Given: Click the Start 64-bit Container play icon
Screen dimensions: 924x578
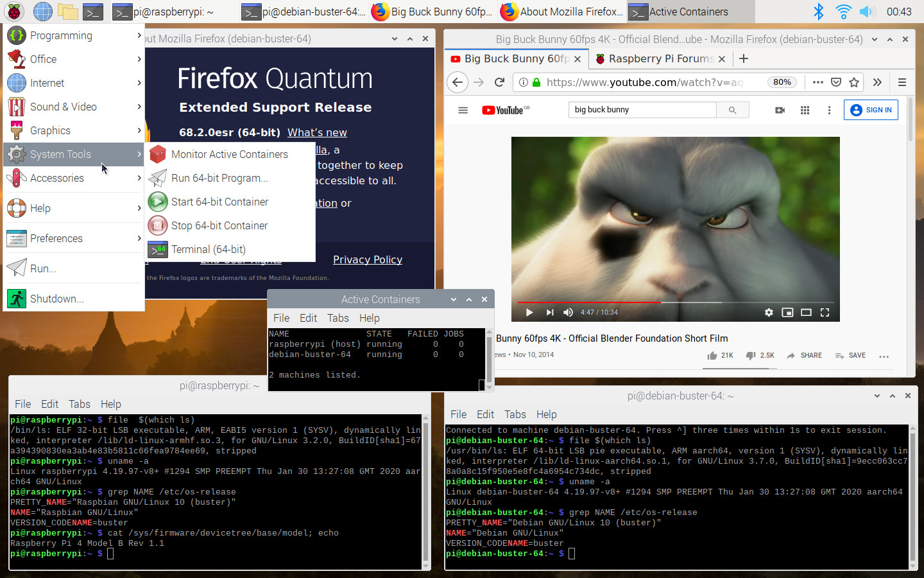Looking at the screenshot, I should click(x=158, y=202).
